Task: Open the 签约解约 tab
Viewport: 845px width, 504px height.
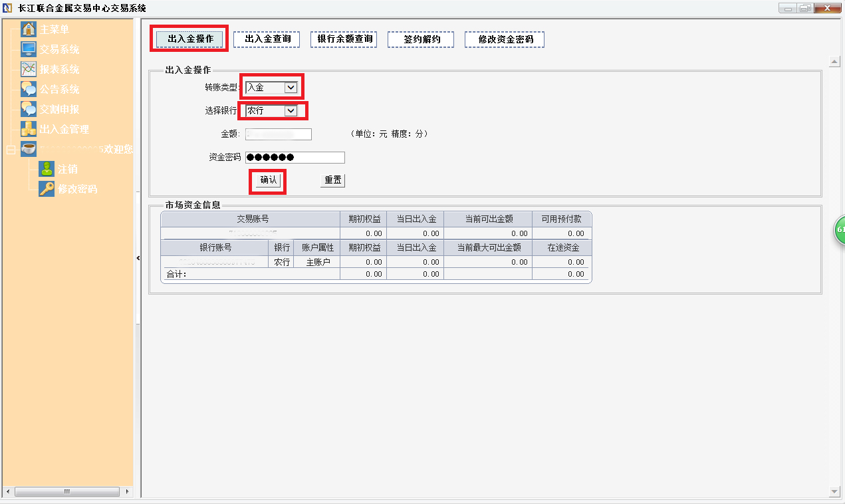Action: (x=422, y=39)
